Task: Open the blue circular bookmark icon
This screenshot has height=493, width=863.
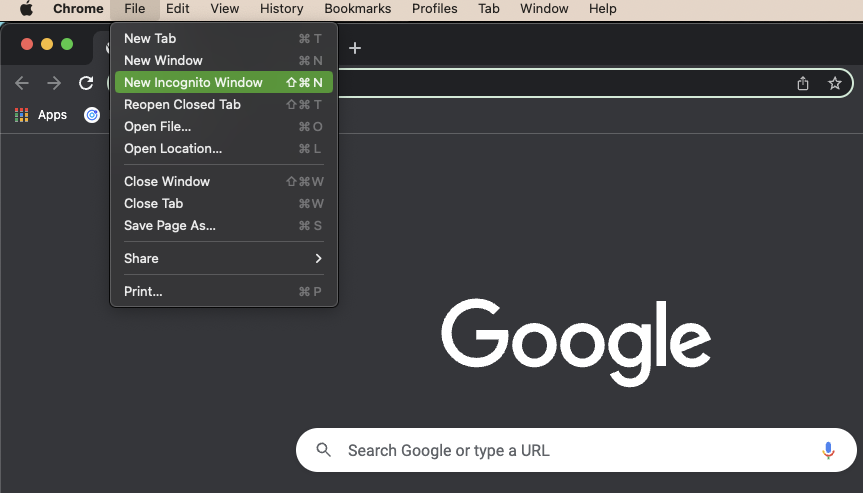Action: pos(92,115)
